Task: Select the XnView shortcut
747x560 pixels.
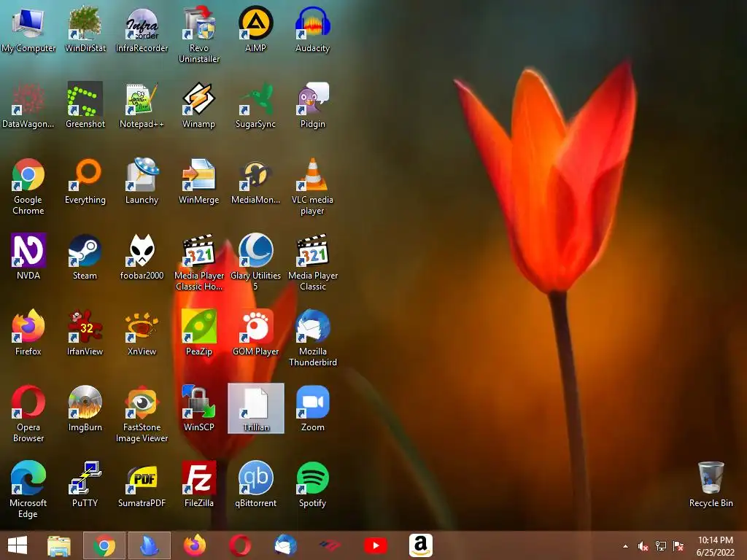Action: coord(142,332)
